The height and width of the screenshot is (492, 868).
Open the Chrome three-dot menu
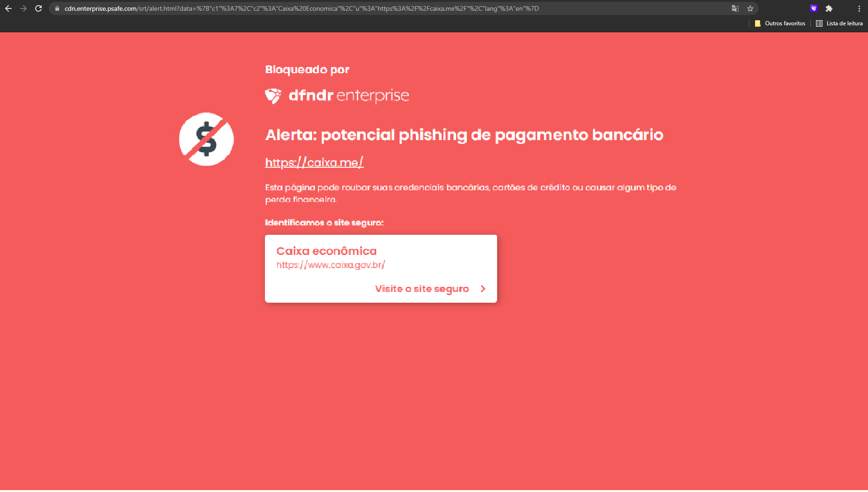click(x=859, y=8)
